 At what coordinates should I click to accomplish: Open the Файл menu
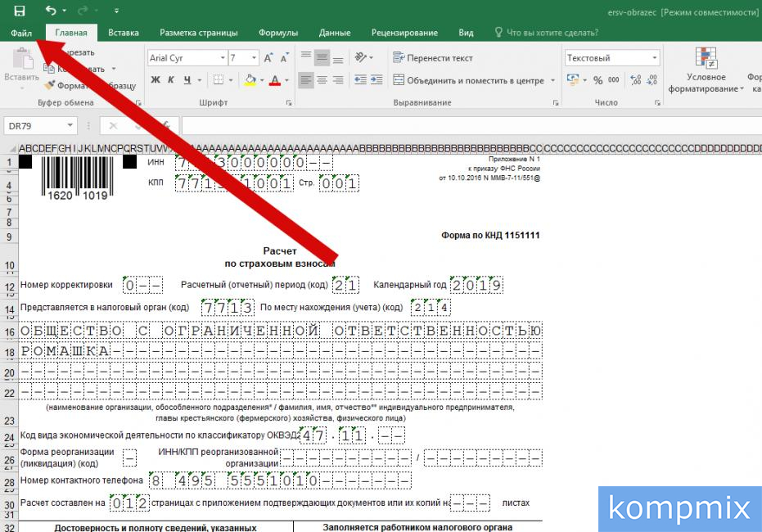coord(21,33)
